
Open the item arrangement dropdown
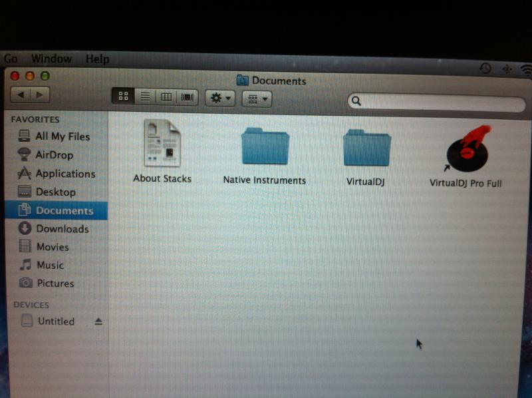(x=257, y=99)
